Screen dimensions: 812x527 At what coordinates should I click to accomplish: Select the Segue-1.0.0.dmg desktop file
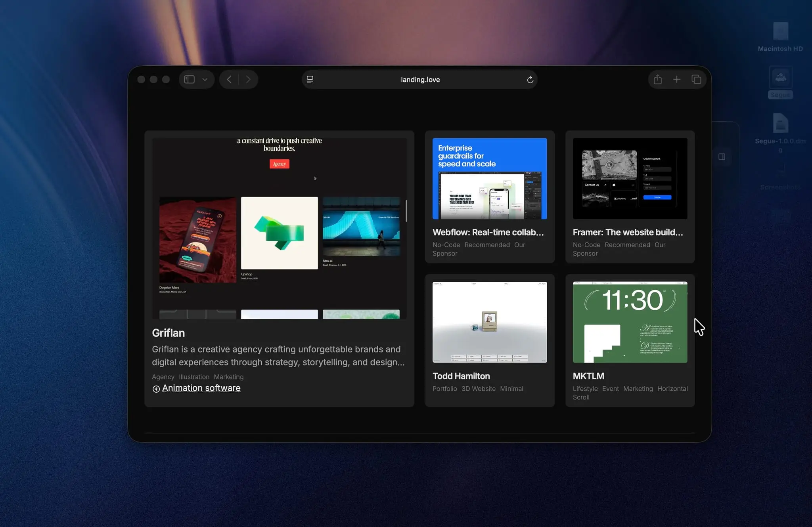[780, 133]
